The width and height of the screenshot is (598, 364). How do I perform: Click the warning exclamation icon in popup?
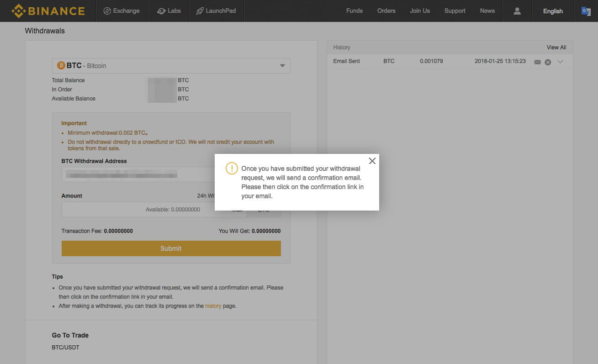(232, 169)
